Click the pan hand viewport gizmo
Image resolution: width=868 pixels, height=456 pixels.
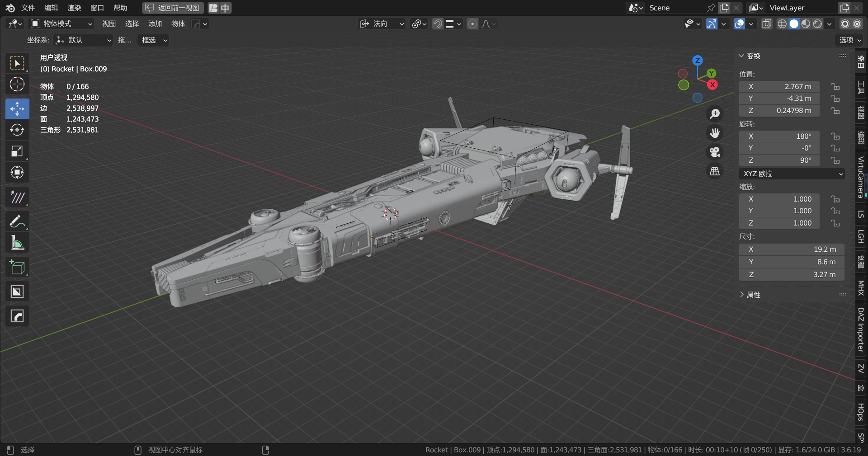click(715, 133)
